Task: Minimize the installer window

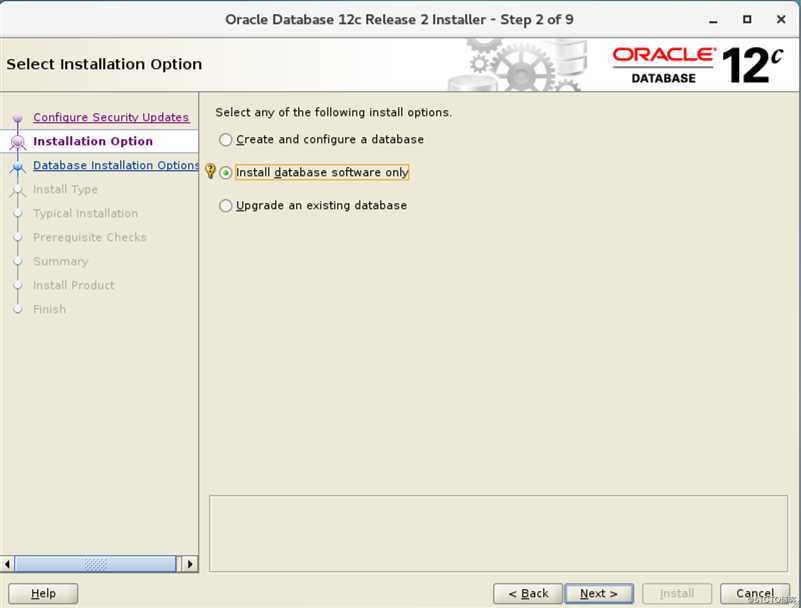Action: (x=714, y=20)
